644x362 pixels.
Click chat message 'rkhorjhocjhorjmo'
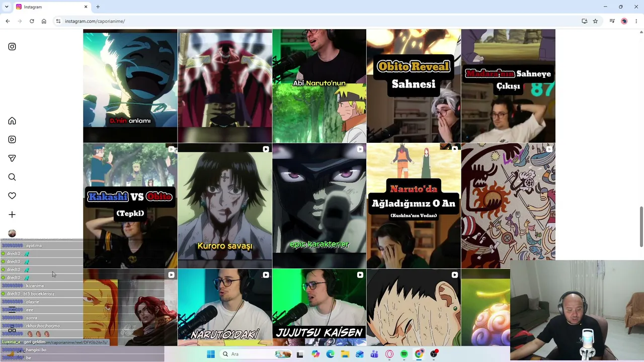(x=43, y=326)
